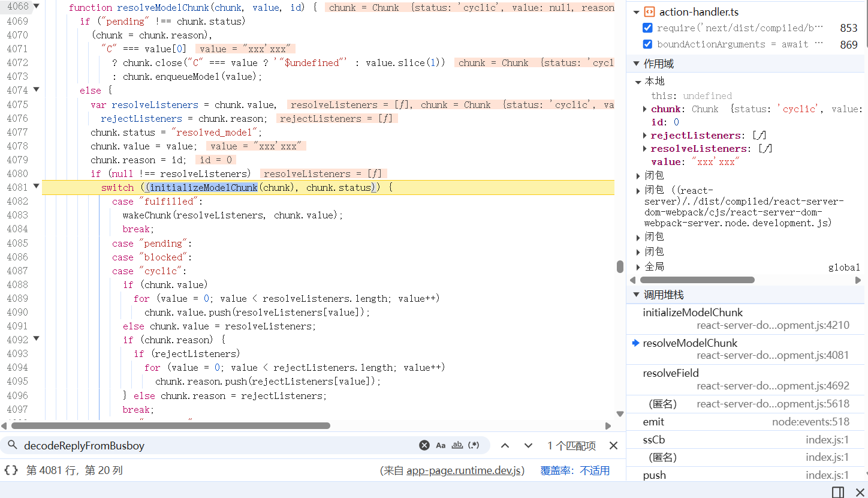
Task: Expand the chunk variable in scope
Action: point(644,109)
